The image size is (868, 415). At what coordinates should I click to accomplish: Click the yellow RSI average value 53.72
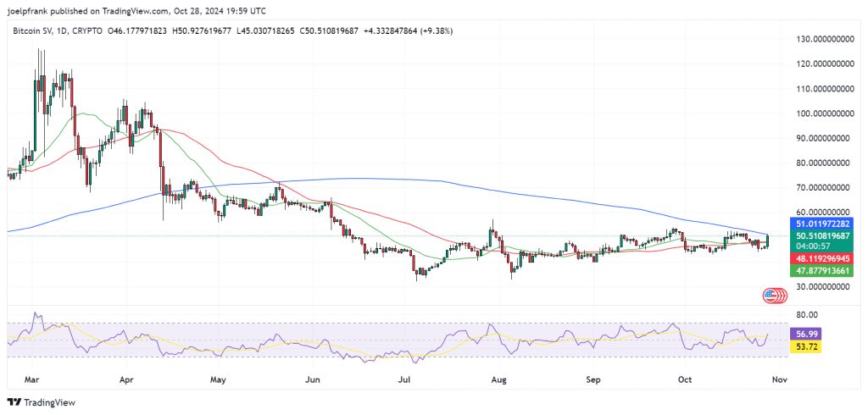coord(804,347)
